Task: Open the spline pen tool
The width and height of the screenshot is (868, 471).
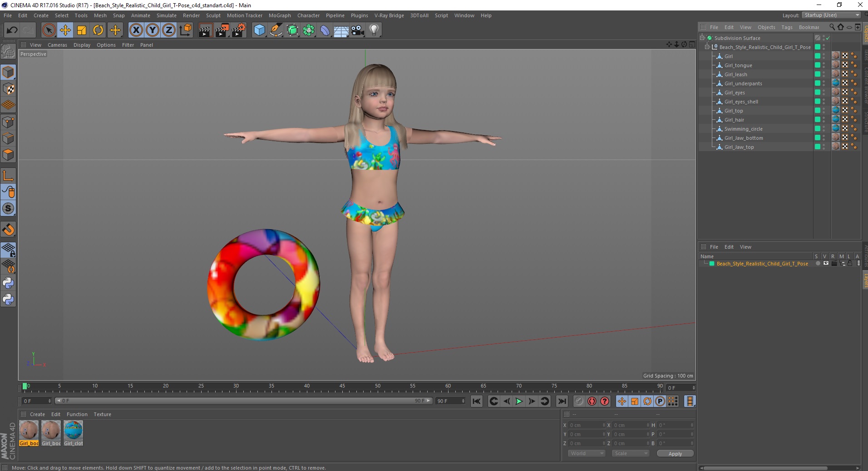Action: click(276, 30)
